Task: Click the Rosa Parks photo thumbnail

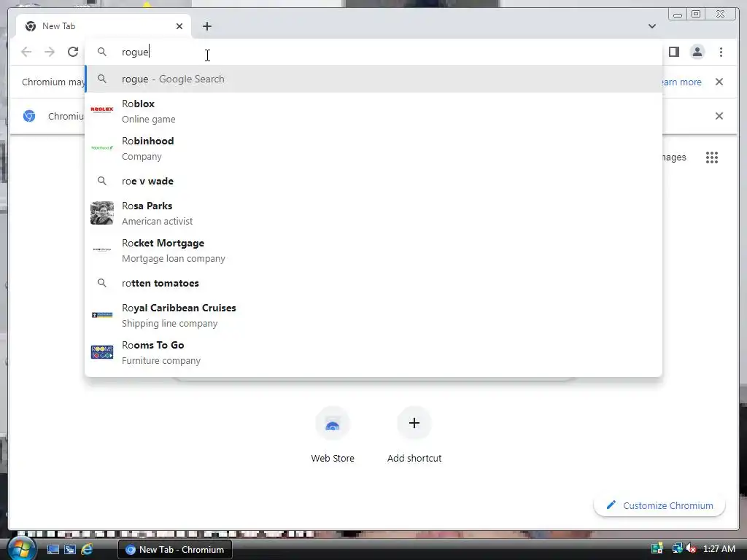Action: pos(102,213)
